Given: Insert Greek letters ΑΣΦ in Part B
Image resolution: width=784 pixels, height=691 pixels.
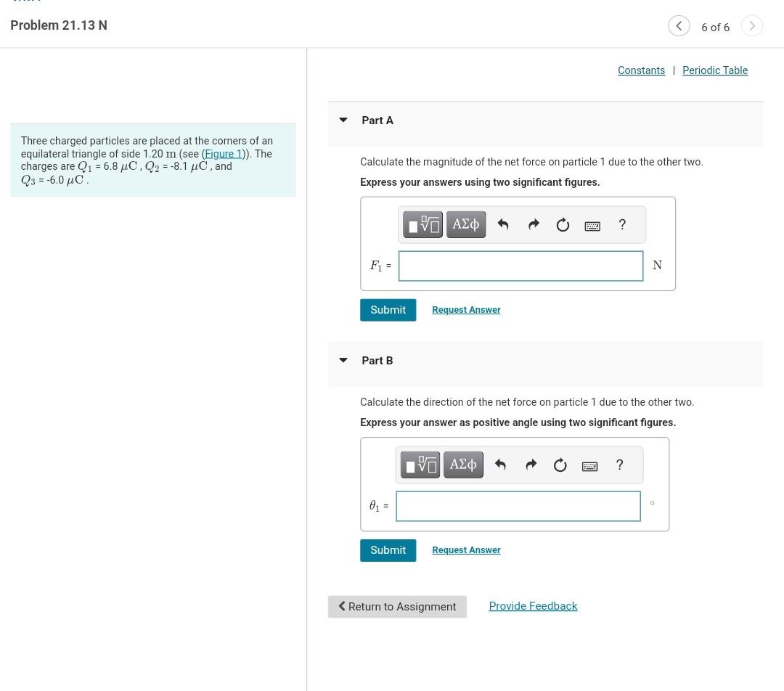Looking at the screenshot, I should click(462, 465).
